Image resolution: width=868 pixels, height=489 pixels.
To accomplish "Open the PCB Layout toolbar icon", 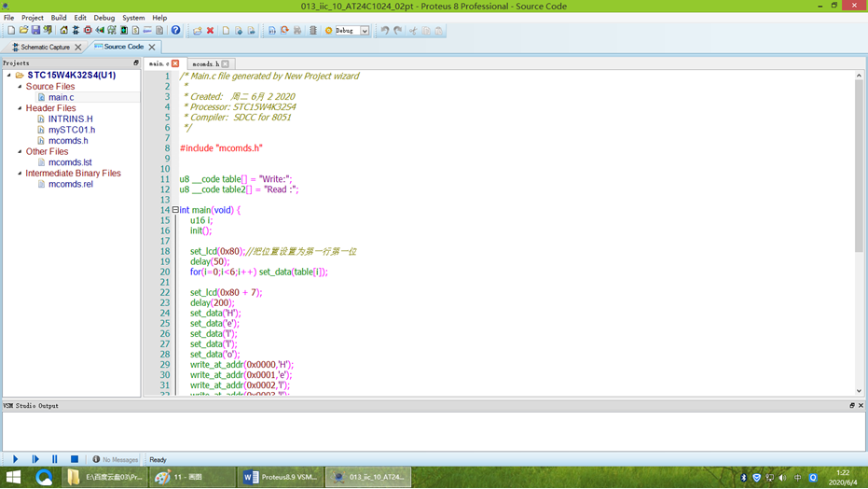I will (x=88, y=31).
